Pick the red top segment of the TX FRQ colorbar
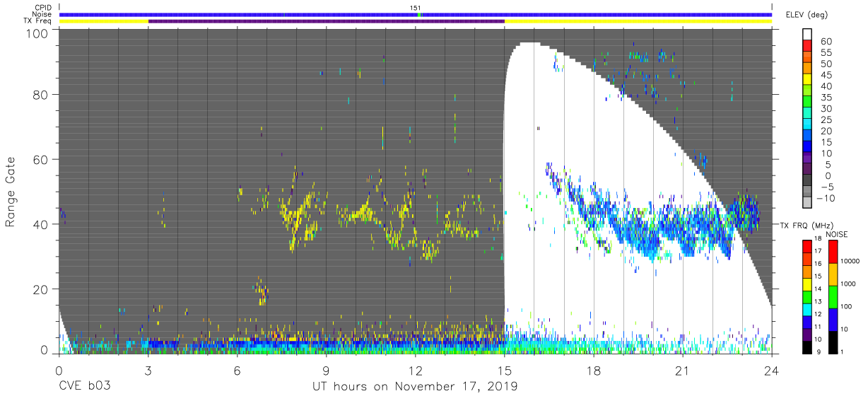Screen dimensions: 868x401 click(807, 245)
